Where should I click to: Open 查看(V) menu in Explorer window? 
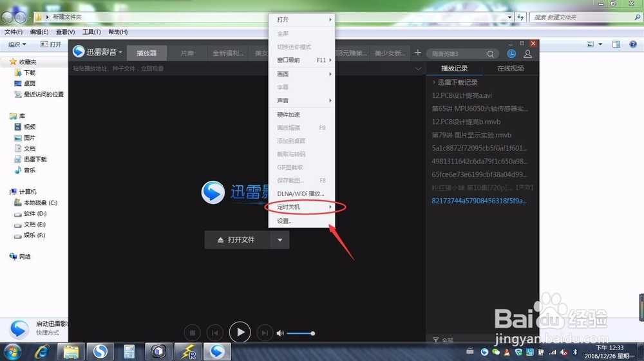pos(65,32)
